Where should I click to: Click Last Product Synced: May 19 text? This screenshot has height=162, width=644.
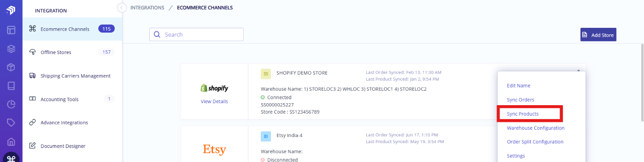405,141
